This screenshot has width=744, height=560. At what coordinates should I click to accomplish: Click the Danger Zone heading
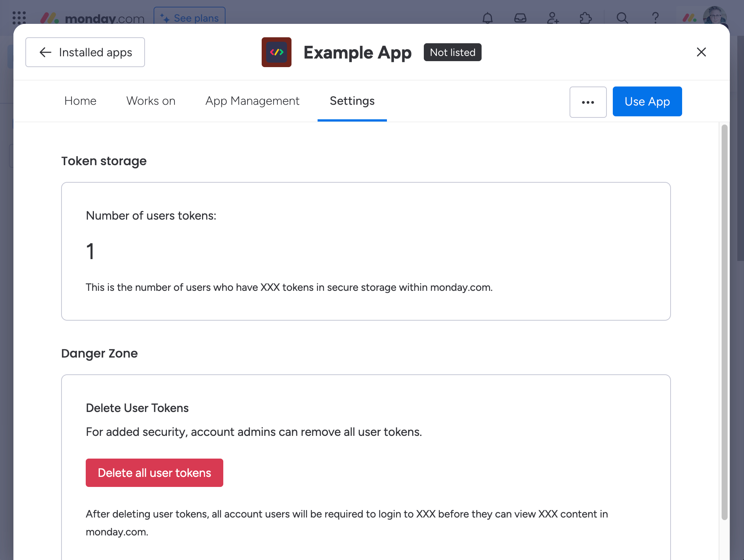100,353
